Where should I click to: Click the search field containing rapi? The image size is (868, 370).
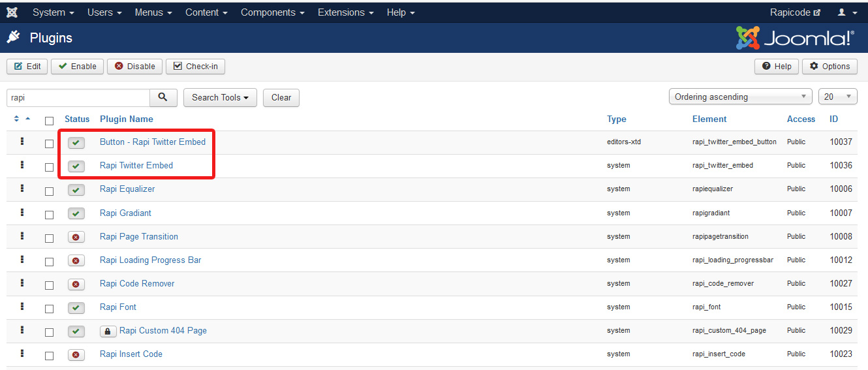(x=78, y=97)
